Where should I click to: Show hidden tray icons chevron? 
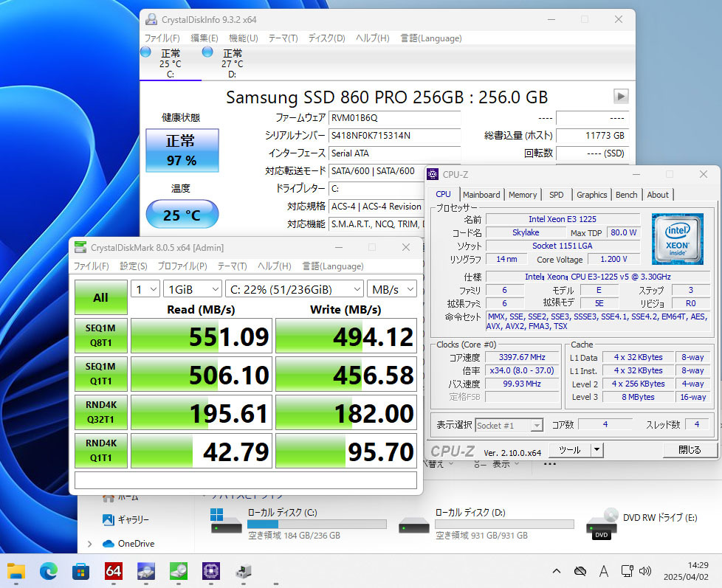click(x=556, y=571)
